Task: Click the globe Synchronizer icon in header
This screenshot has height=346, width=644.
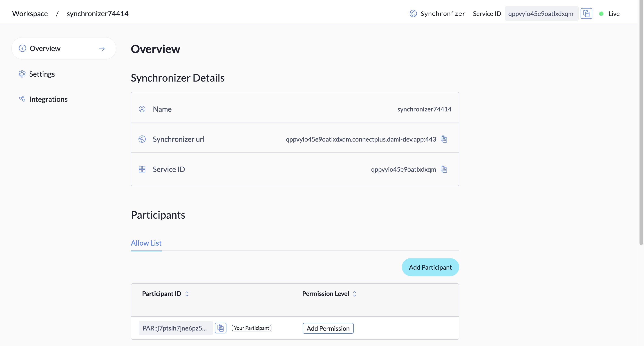Action: click(x=413, y=13)
